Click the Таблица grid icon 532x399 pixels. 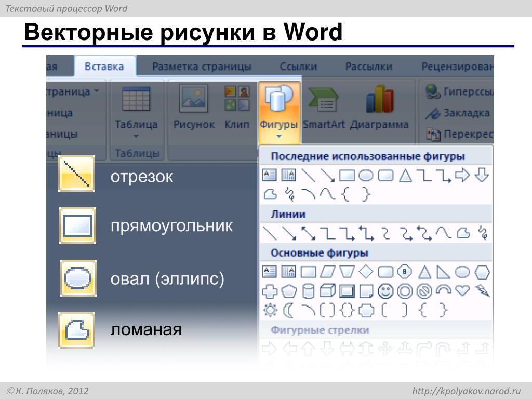(x=136, y=99)
